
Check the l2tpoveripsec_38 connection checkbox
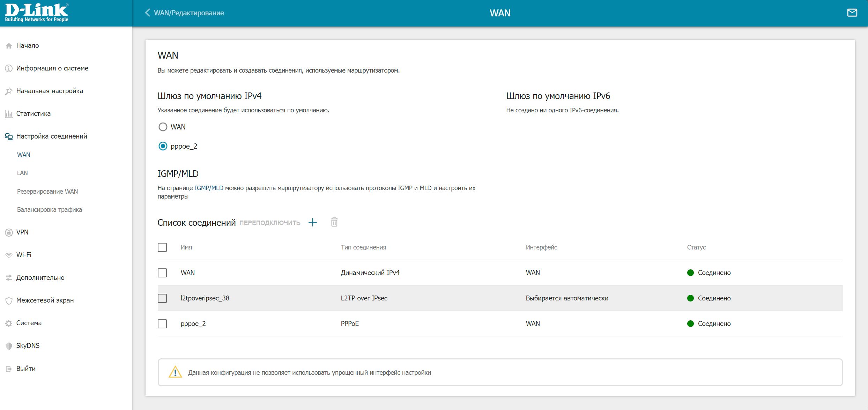pyautogui.click(x=162, y=298)
